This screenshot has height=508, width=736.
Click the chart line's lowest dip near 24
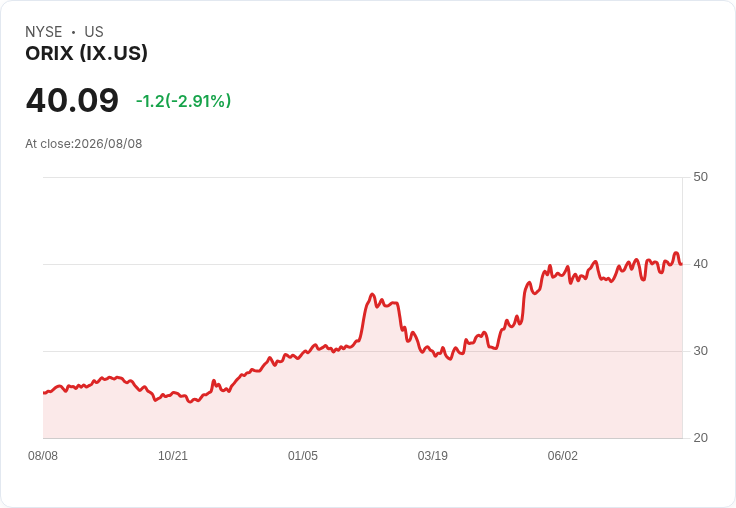[x=190, y=402]
